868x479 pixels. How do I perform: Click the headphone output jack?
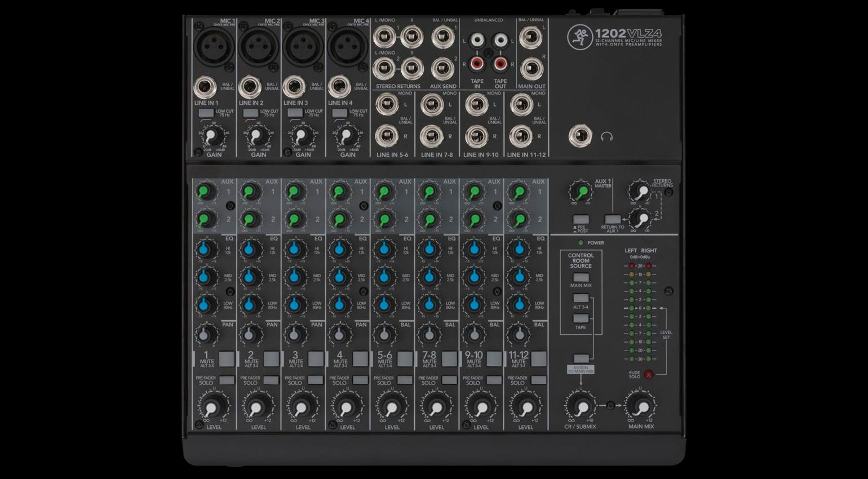pos(580,136)
